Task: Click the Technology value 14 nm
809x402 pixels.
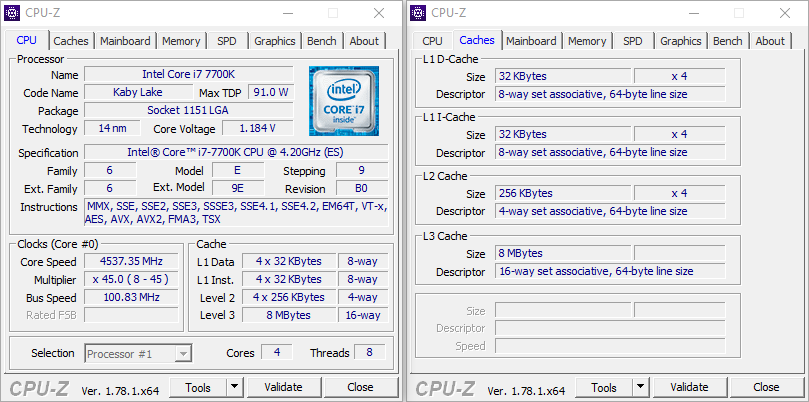Action: coord(112,128)
